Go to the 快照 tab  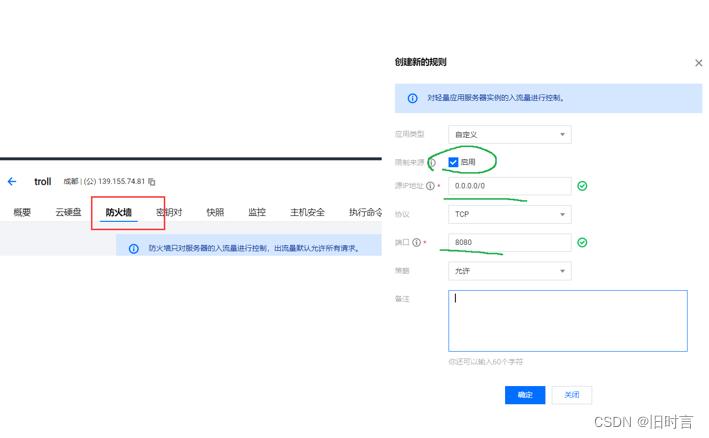[215, 212]
